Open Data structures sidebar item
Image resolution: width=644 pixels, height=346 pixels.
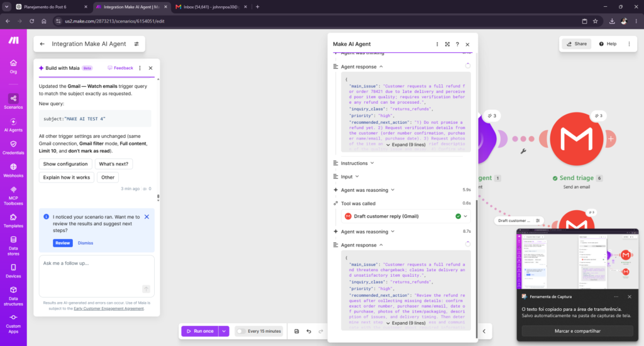click(13, 296)
